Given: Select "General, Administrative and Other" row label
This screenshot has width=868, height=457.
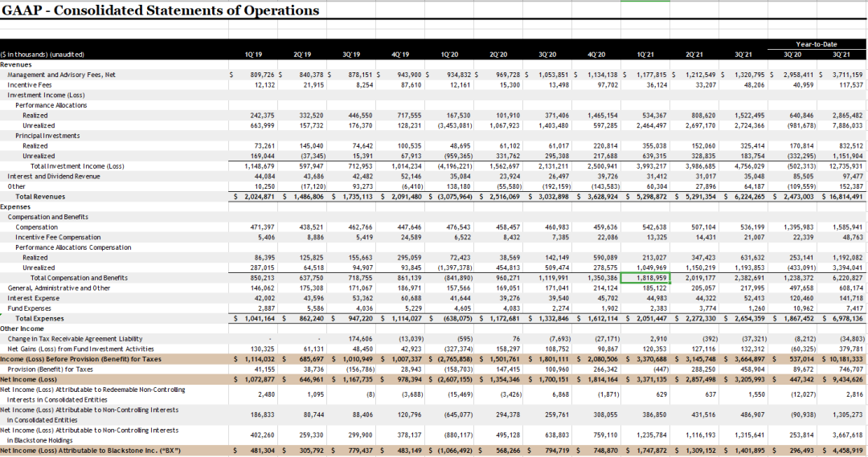Looking at the screenshot, I should pos(59,288).
